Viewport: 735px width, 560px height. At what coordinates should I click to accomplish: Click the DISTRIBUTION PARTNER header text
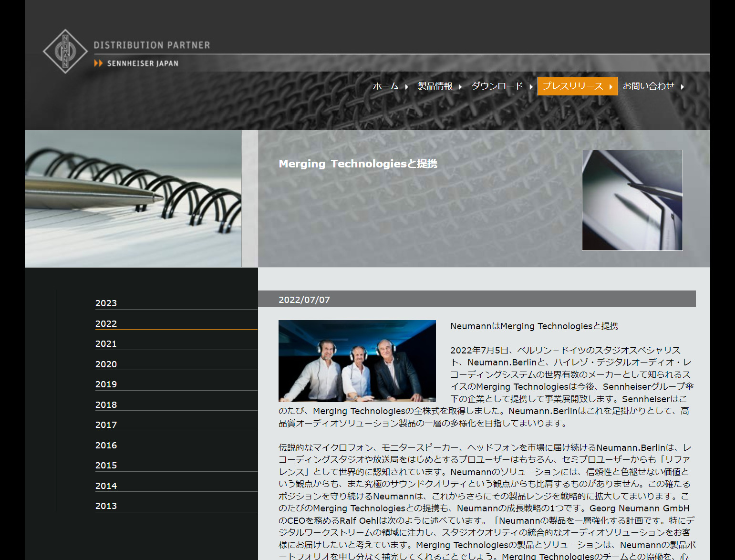pos(152,45)
